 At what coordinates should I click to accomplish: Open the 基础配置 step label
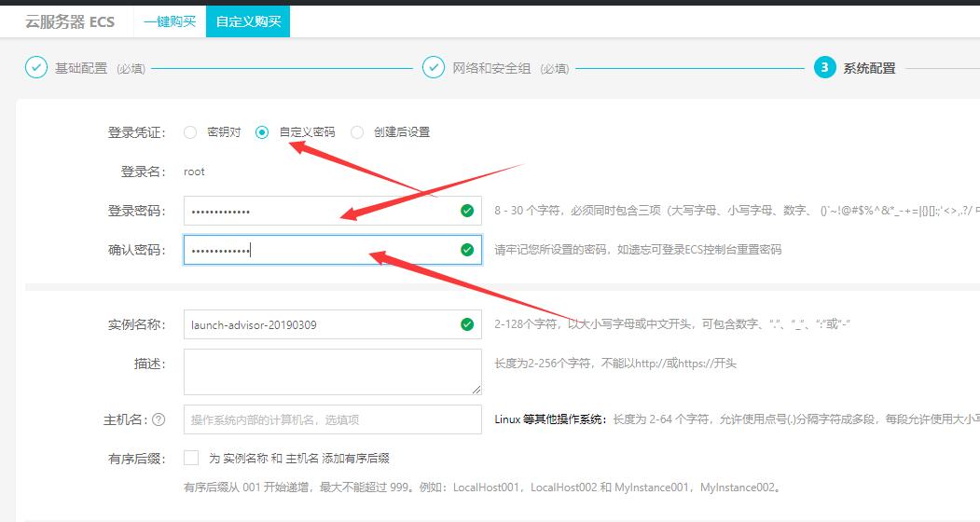(x=81, y=68)
